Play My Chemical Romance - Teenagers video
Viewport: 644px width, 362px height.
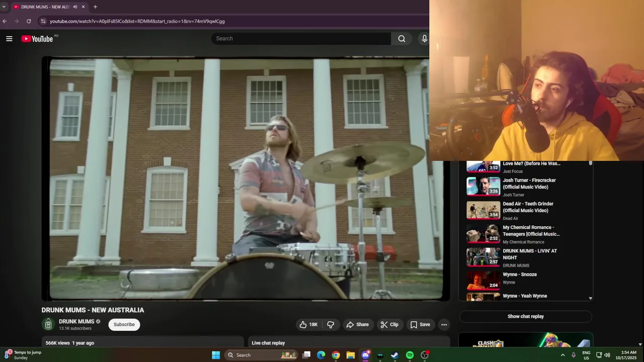click(531, 231)
